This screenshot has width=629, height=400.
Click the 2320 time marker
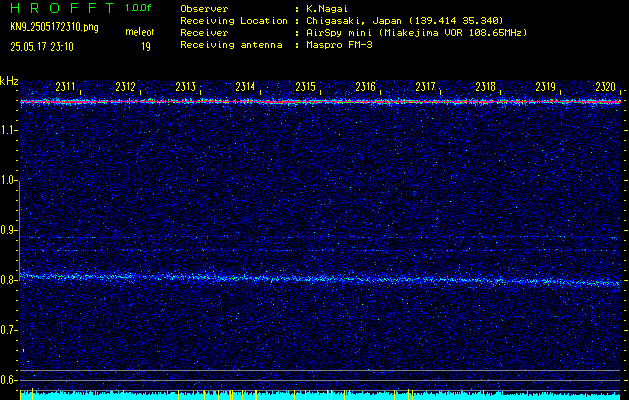(x=605, y=87)
